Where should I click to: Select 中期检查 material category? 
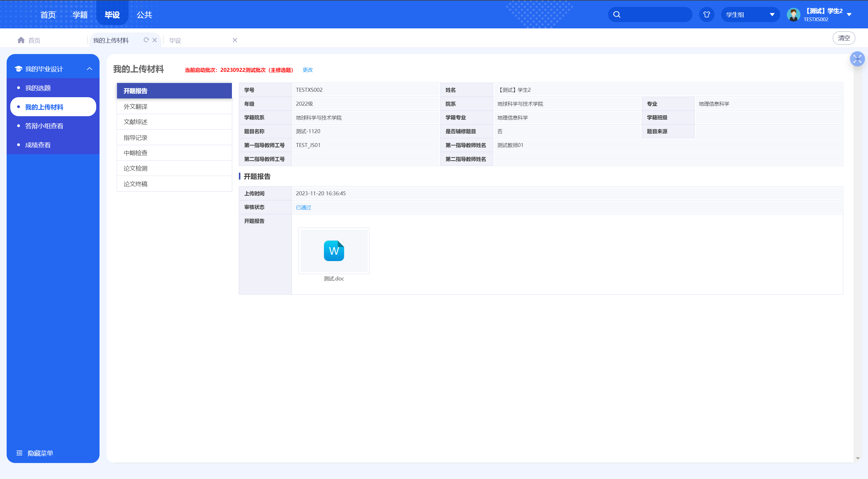[174, 153]
